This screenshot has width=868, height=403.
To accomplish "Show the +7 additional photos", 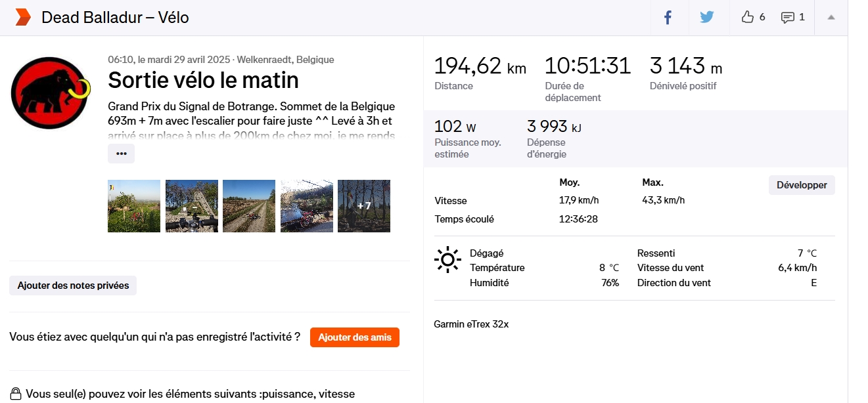I will click(x=364, y=206).
